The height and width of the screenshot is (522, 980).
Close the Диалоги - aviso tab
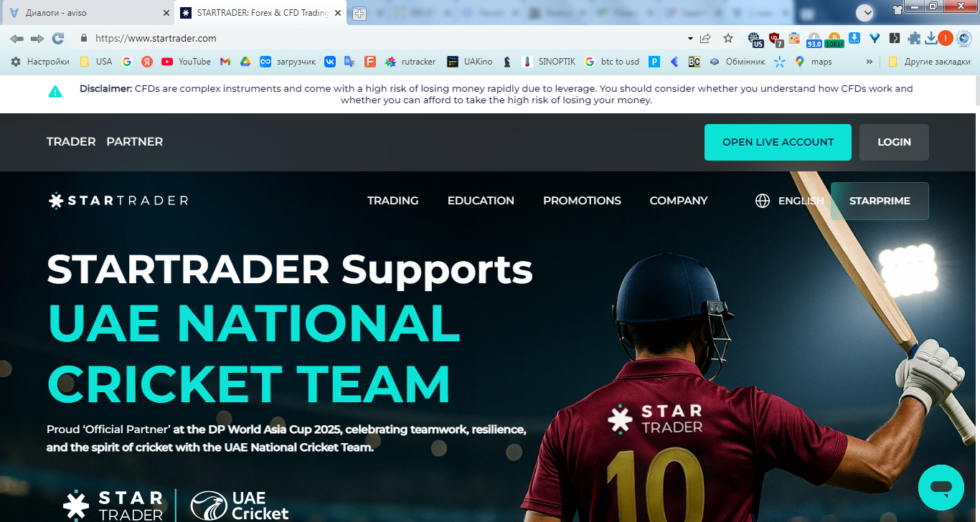point(166,13)
